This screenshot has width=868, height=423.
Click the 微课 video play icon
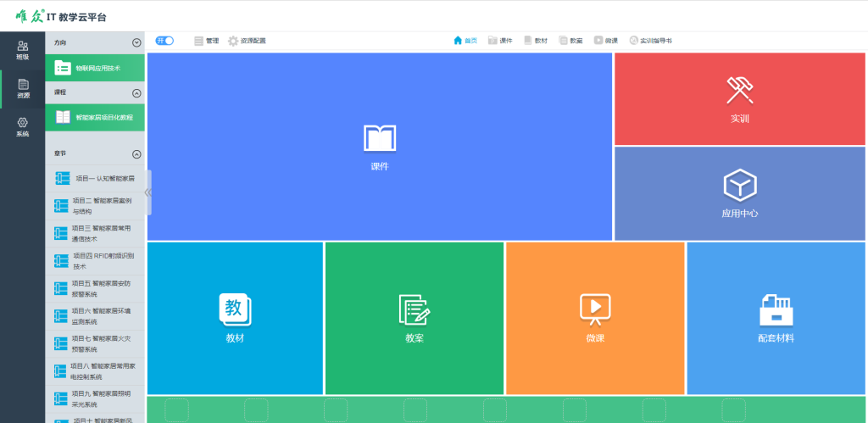coord(594,309)
